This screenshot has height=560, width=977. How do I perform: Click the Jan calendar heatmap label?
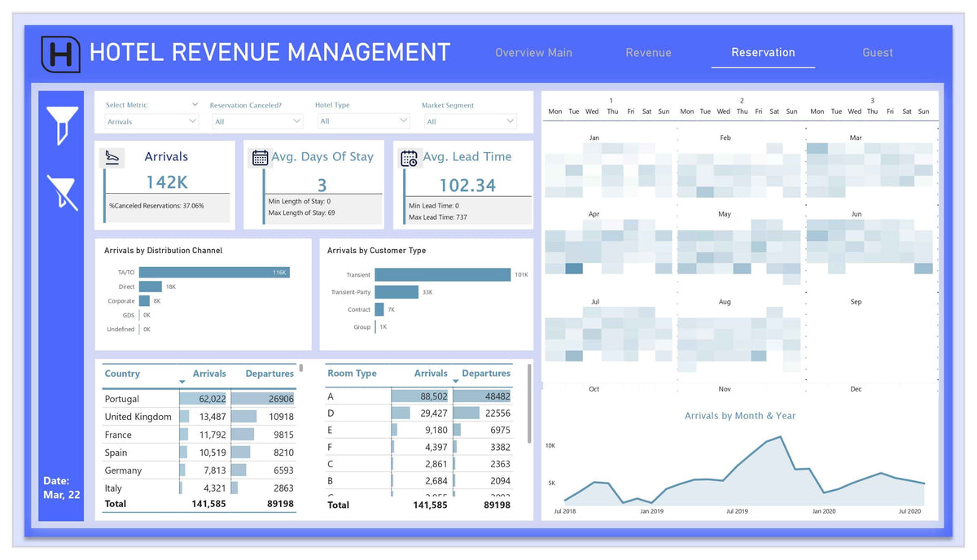594,138
